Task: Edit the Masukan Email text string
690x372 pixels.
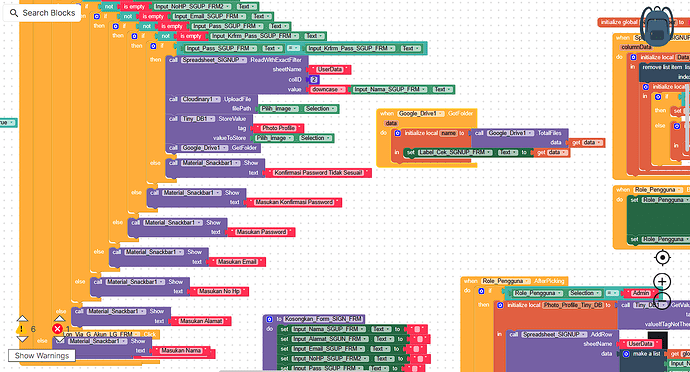Action: coord(237,262)
